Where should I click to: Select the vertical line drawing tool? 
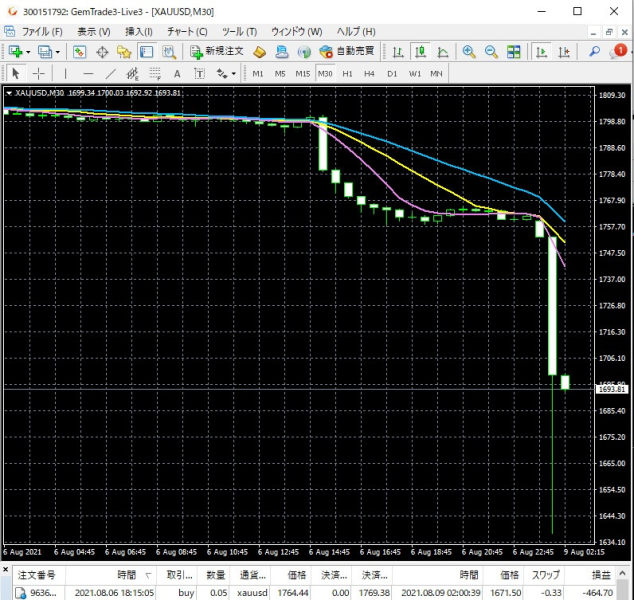65,74
